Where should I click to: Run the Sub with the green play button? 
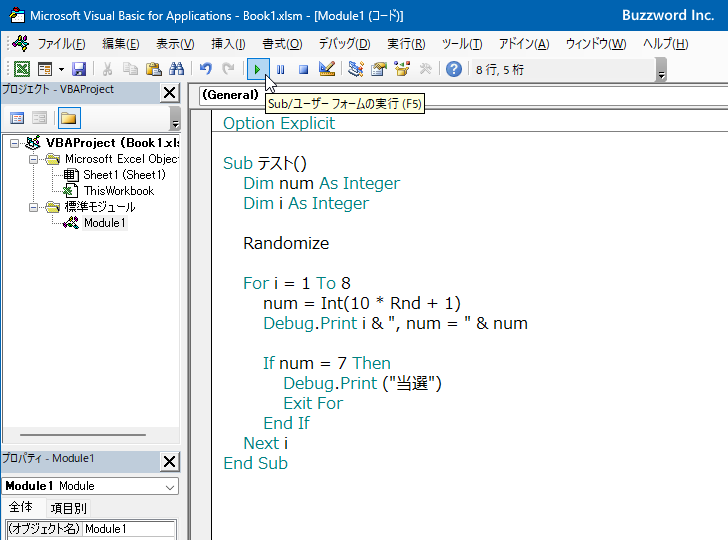point(258,70)
